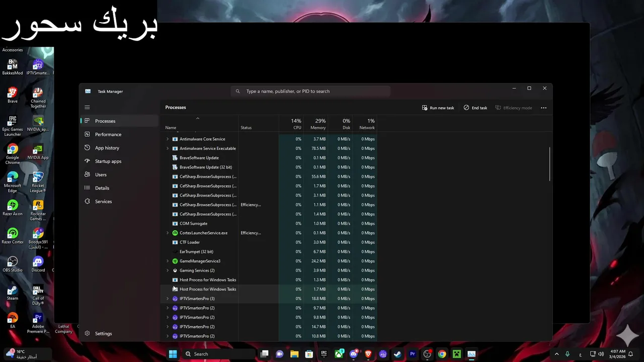Select BraveSoftware Update (32 bit) process
The width and height of the screenshot is (644, 362).
[269, 167]
